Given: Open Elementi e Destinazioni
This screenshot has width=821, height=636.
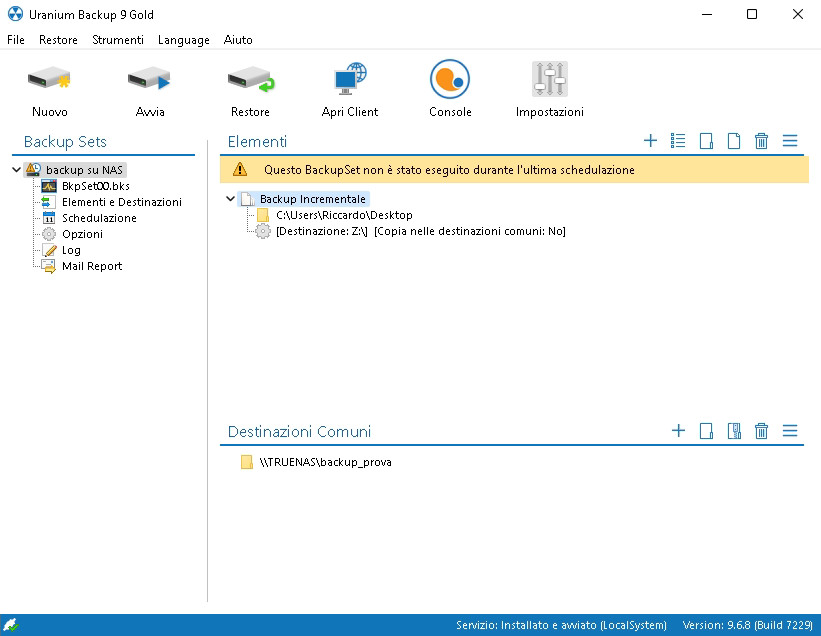Looking at the screenshot, I should point(121,202).
